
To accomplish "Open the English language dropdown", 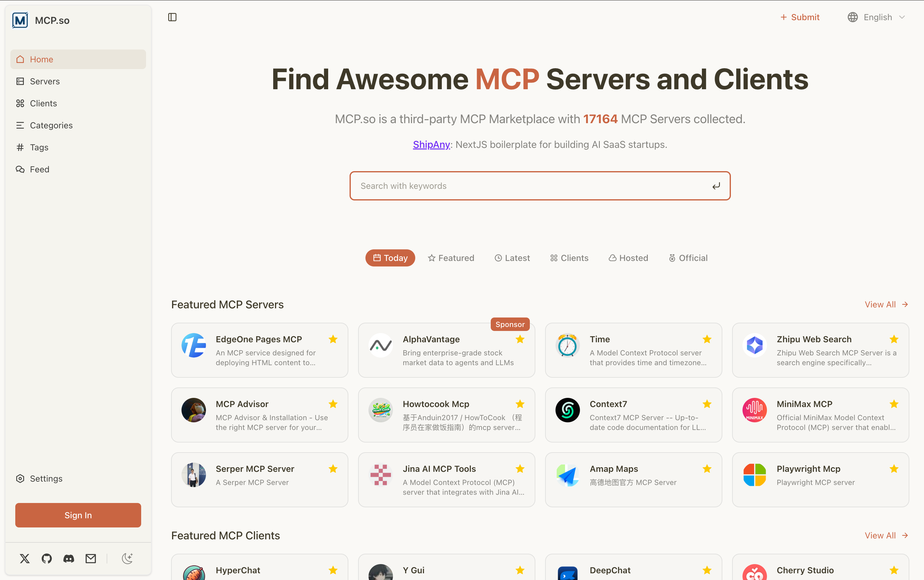I will (876, 17).
